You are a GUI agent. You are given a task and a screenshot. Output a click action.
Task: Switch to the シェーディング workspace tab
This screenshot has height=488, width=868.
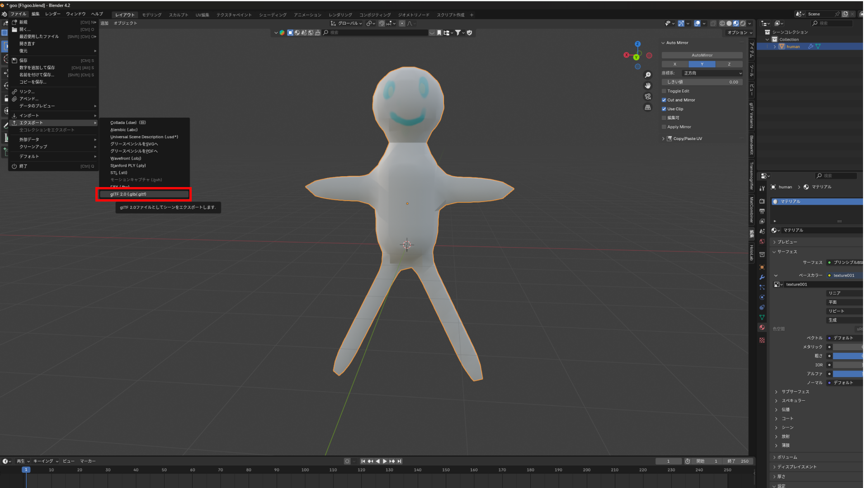click(273, 15)
